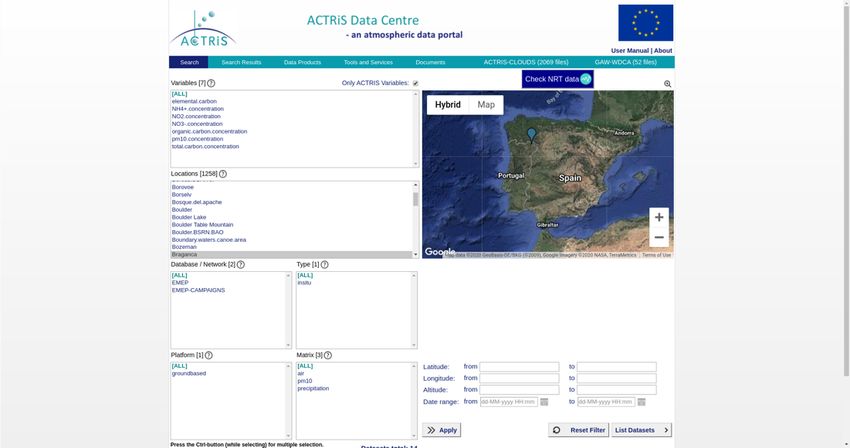
Task: Open the Tools and Services menu
Action: (368, 62)
